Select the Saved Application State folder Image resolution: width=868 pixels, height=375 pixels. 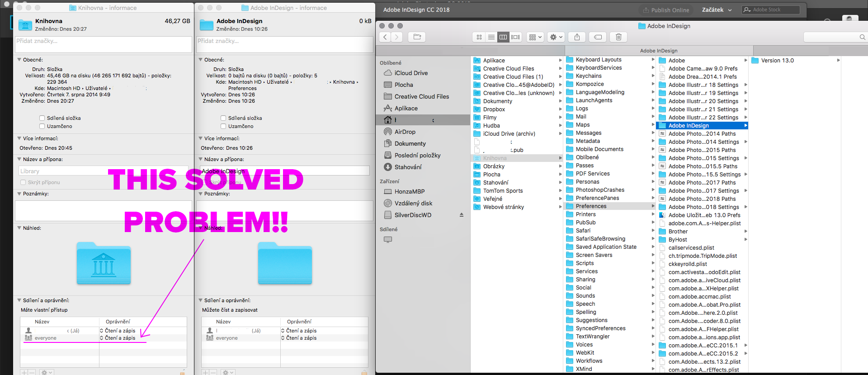click(610, 247)
